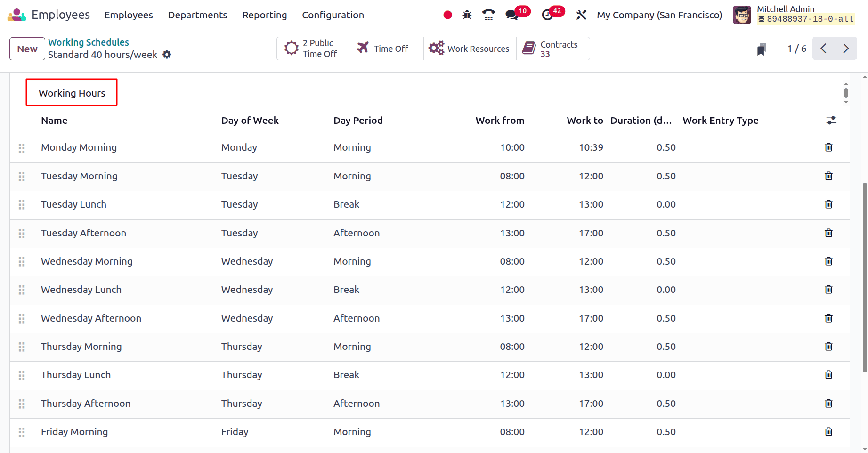
Task: Click the Monday Morning Work from time field
Action: tap(512, 147)
